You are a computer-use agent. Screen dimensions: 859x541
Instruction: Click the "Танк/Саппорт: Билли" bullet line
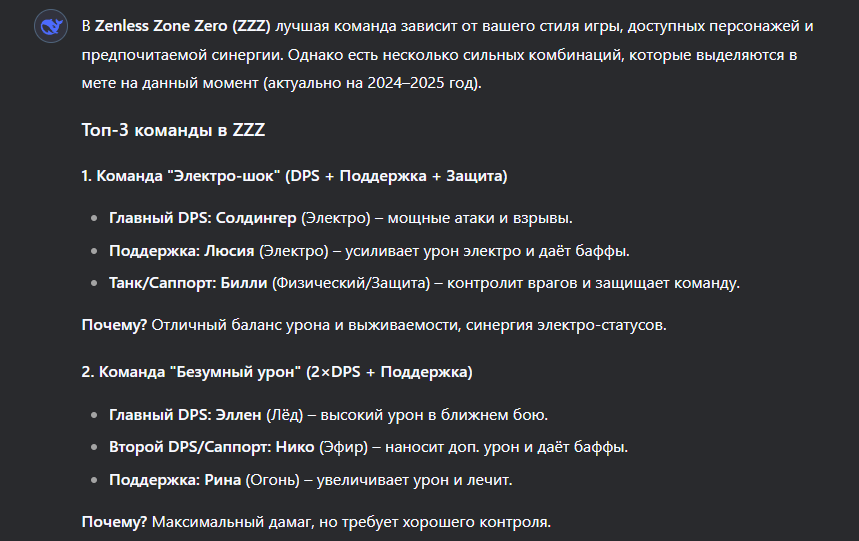click(425, 283)
